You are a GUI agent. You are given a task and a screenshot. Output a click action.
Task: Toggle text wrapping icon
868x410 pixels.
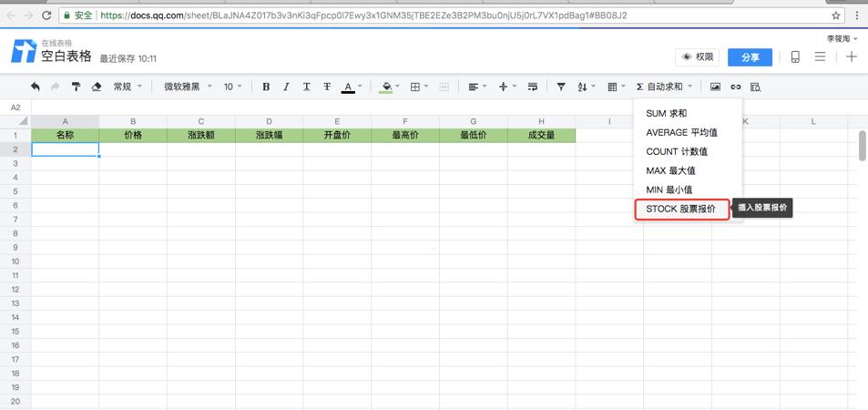pyautogui.click(x=533, y=87)
